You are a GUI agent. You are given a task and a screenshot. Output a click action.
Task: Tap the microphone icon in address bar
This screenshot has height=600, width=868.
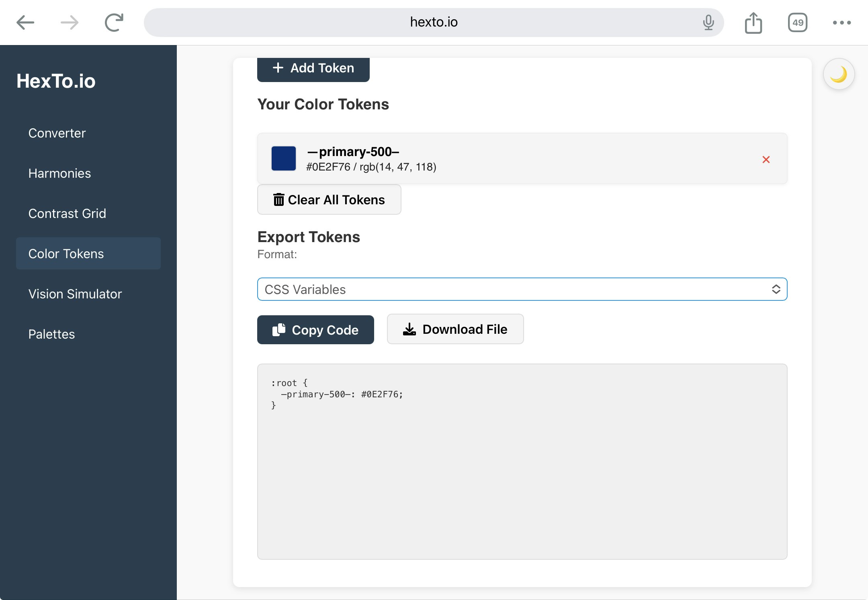(708, 23)
